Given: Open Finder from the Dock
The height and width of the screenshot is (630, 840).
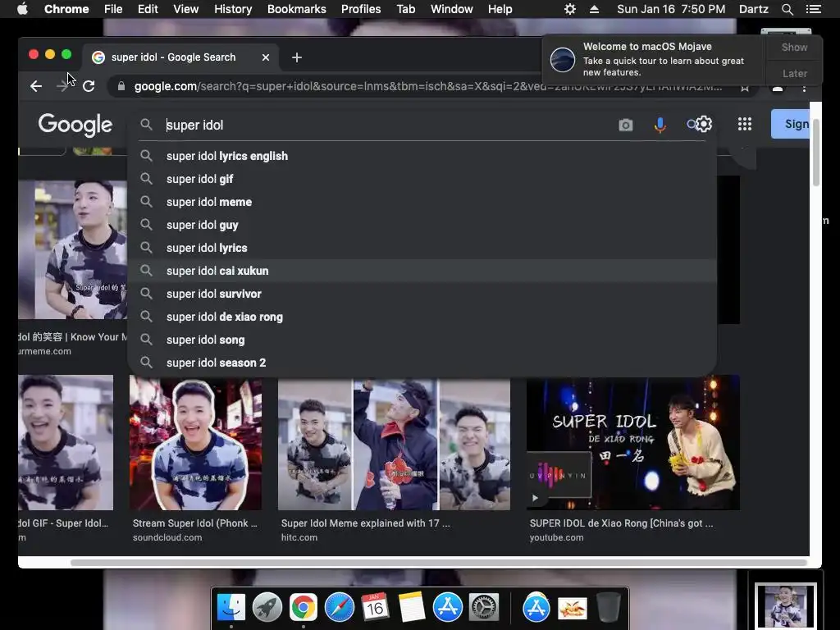Looking at the screenshot, I should click(x=231, y=608).
